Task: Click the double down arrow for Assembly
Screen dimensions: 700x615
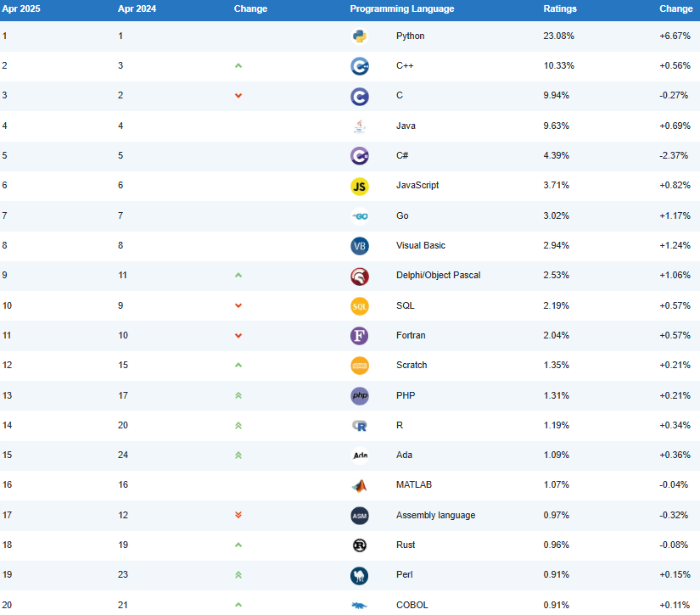Action: (238, 515)
